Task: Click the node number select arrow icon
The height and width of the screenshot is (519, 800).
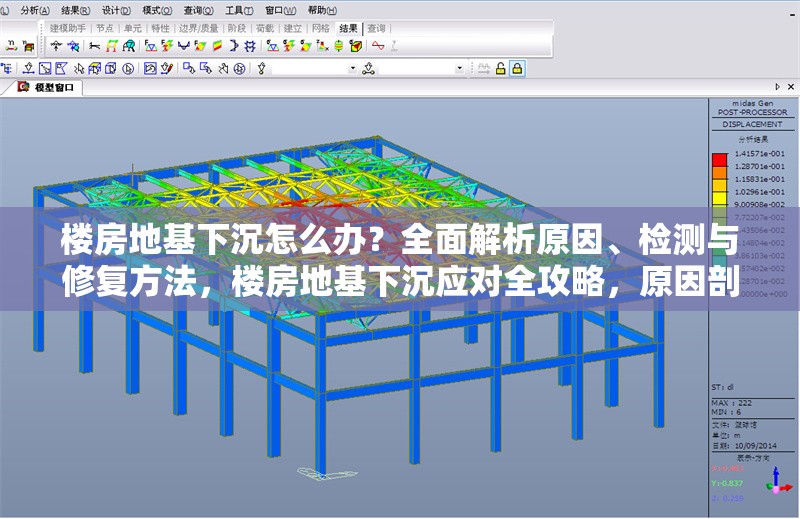Action: pos(262,68)
